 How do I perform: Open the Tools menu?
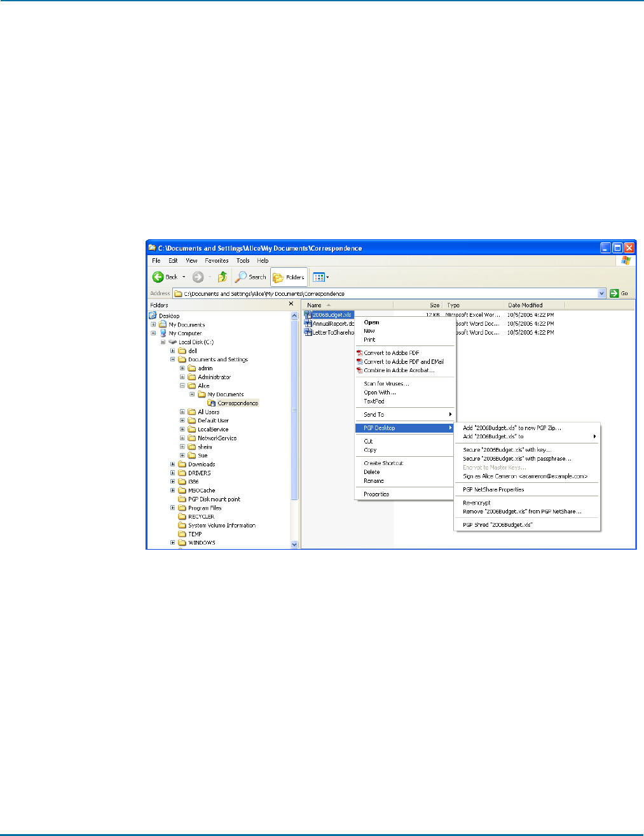[x=243, y=260]
